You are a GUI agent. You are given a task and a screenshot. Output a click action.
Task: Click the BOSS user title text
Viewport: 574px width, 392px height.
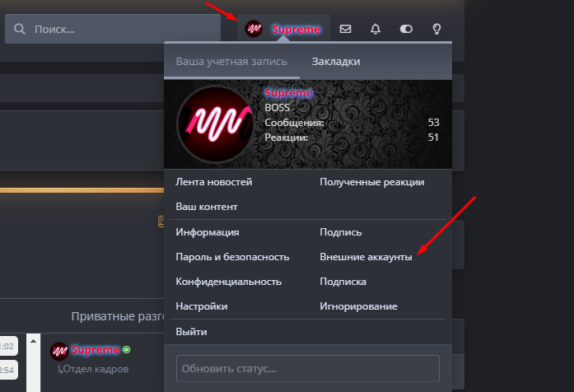click(277, 108)
